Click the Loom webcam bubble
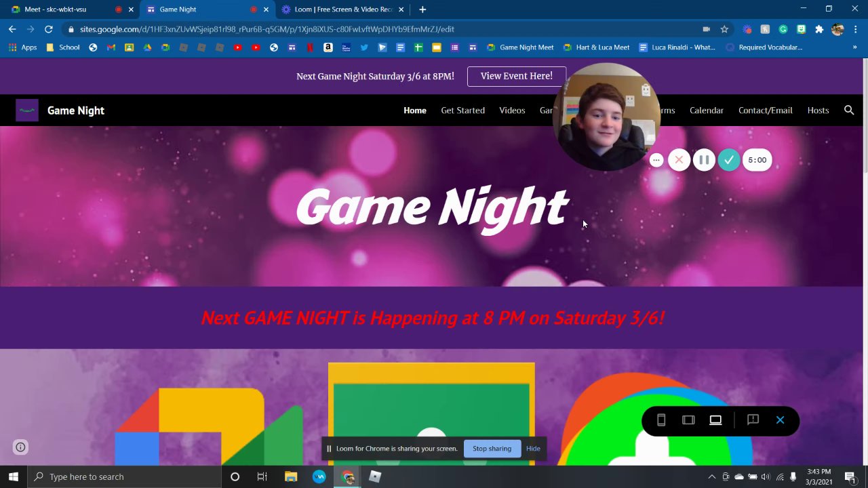Image resolution: width=868 pixels, height=488 pixels. [x=606, y=117]
